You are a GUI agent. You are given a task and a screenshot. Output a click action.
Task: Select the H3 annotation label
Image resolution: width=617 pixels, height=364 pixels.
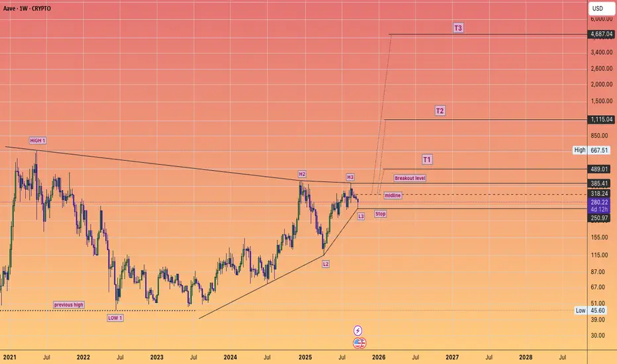coord(350,177)
